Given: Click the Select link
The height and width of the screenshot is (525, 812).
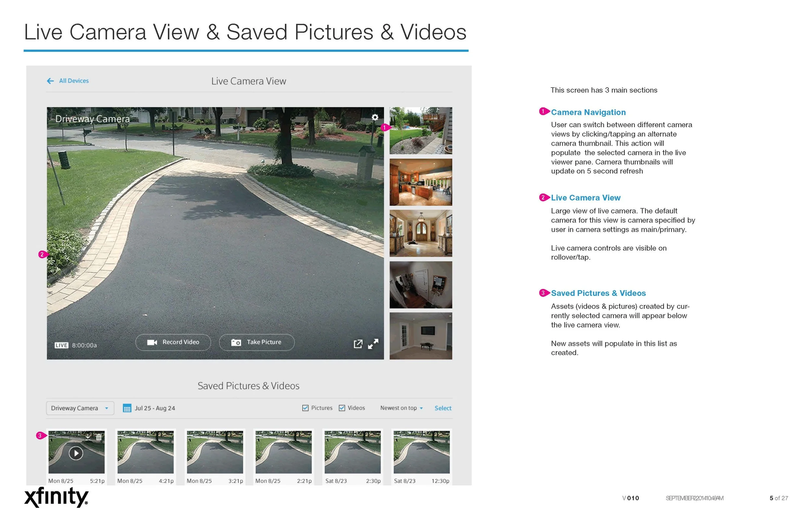Looking at the screenshot, I should pos(442,408).
